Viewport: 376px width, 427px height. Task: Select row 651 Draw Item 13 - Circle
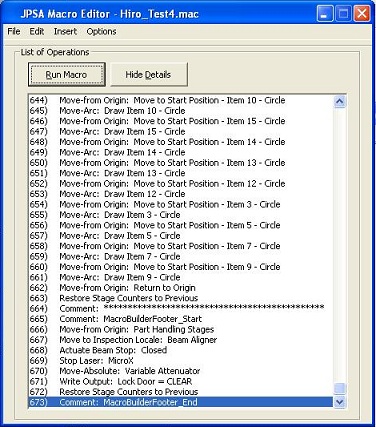pos(181,173)
